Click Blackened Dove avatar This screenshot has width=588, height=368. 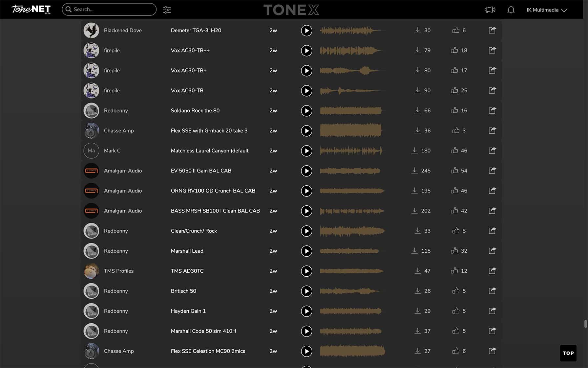91,30
